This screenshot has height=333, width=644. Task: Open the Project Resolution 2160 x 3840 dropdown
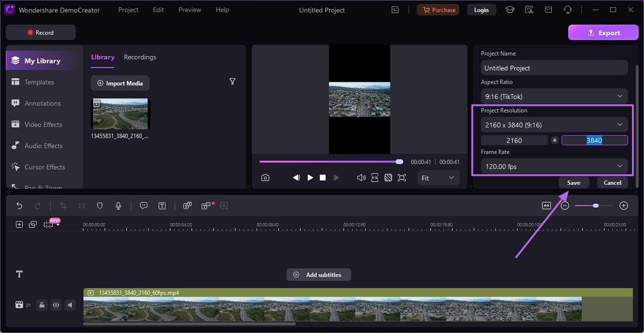pyautogui.click(x=554, y=125)
